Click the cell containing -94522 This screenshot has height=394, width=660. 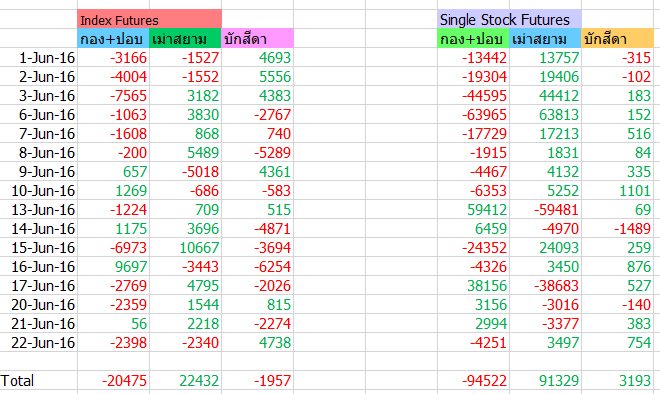(x=473, y=380)
